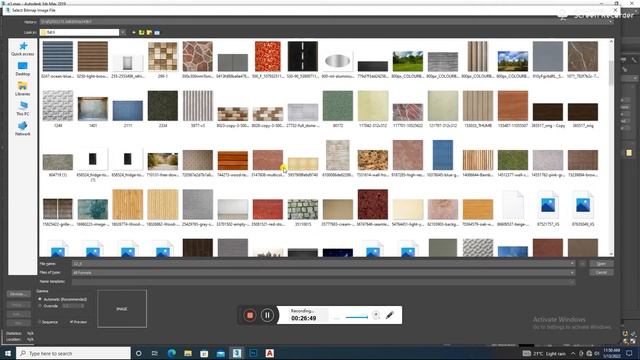640x360 pixels.
Task: Open the Windows Start menu
Action: pos(8,353)
